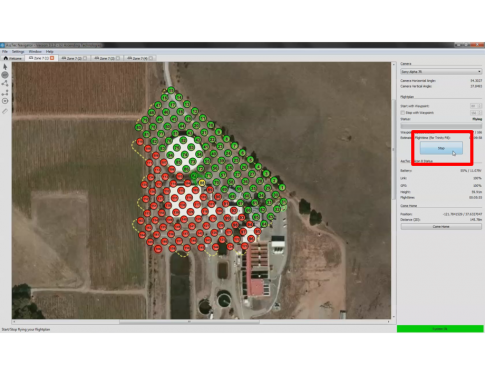
Task: Select the ruler measure tool
Action: pyautogui.click(x=5, y=111)
